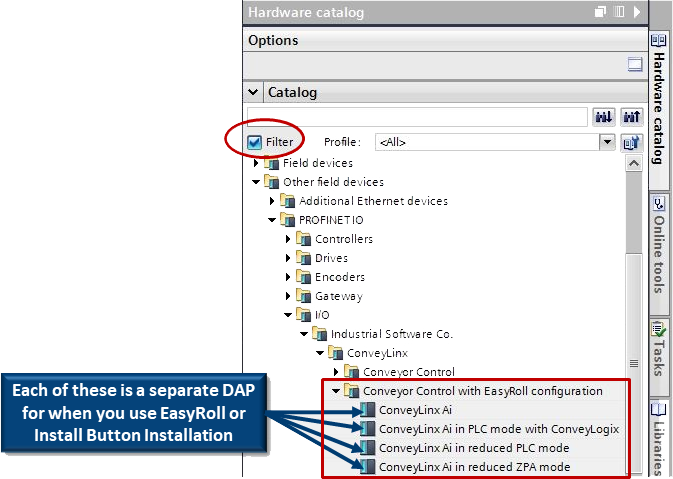
Task: Collapse the PROFINET IO folder
Action: pos(272,220)
